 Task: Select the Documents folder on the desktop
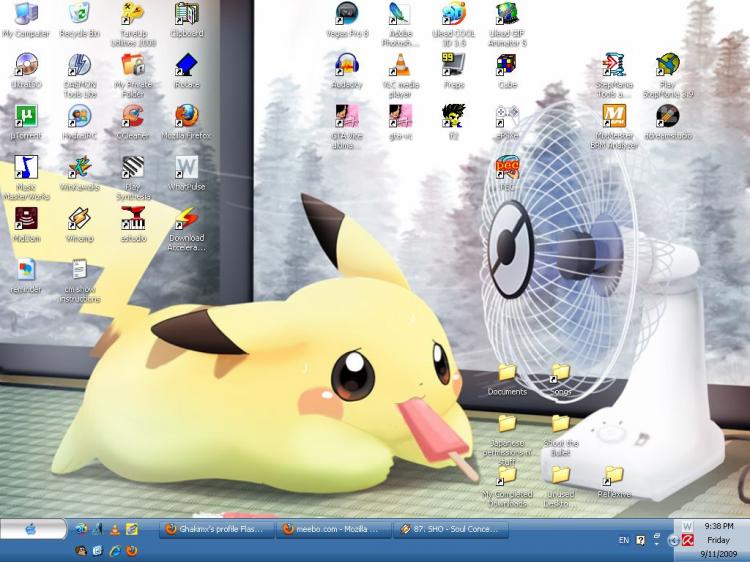click(507, 380)
